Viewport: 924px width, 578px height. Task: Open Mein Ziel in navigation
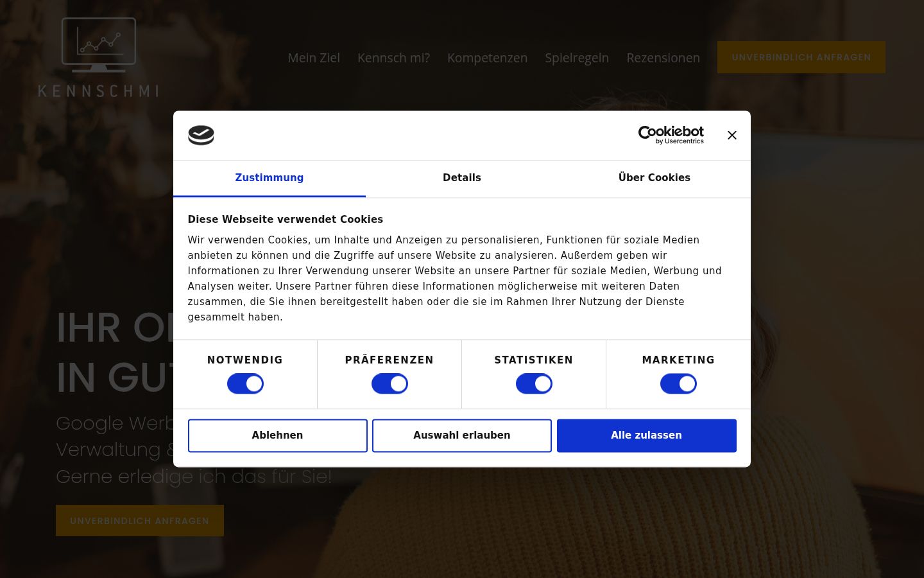pos(314,58)
